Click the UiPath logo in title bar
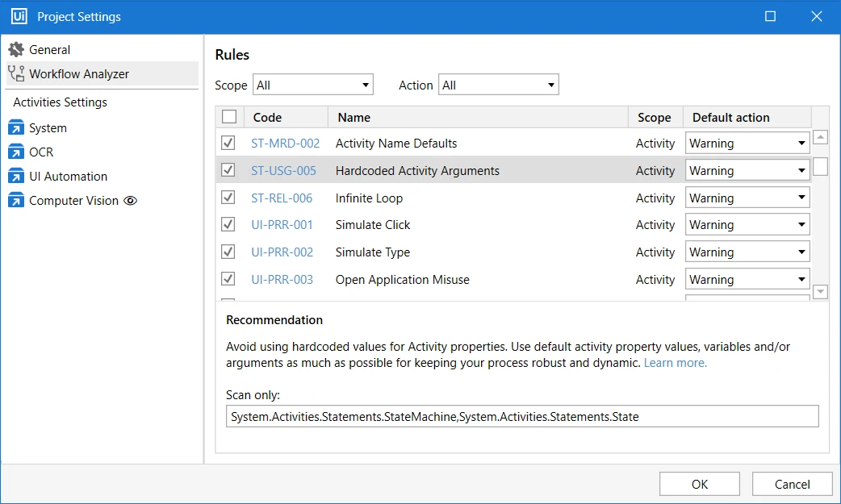This screenshot has width=841, height=504. tap(19, 16)
